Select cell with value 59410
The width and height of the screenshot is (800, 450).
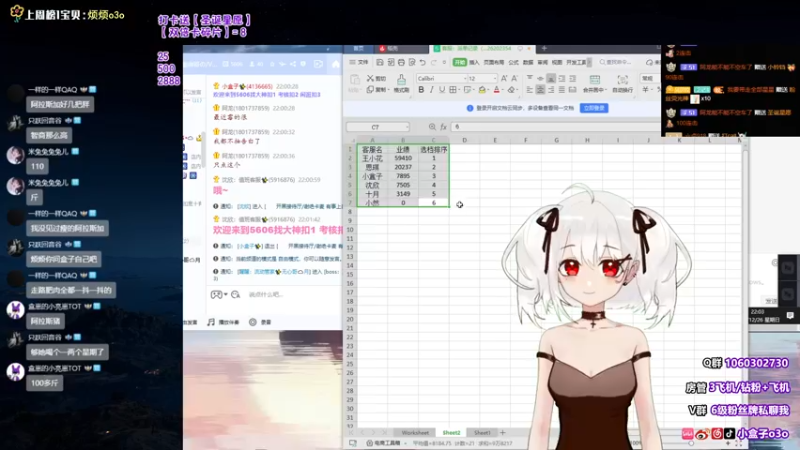[403, 158]
